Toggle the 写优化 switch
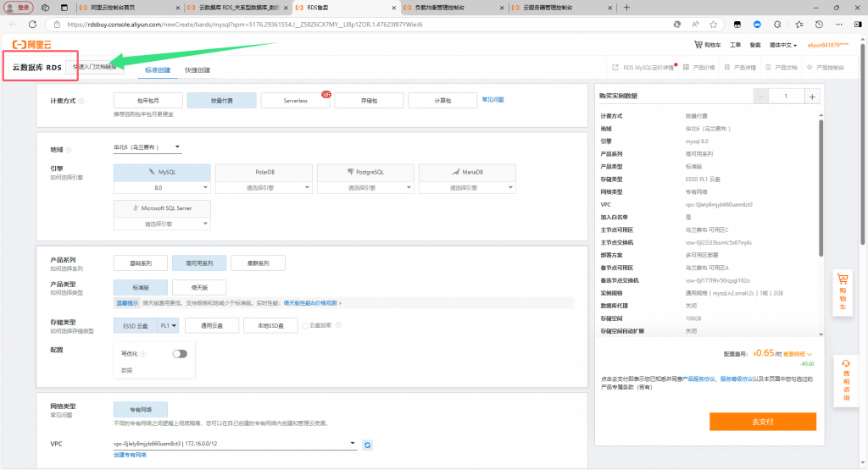Viewport: 868px width, 470px height. click(x=179, y=354)
